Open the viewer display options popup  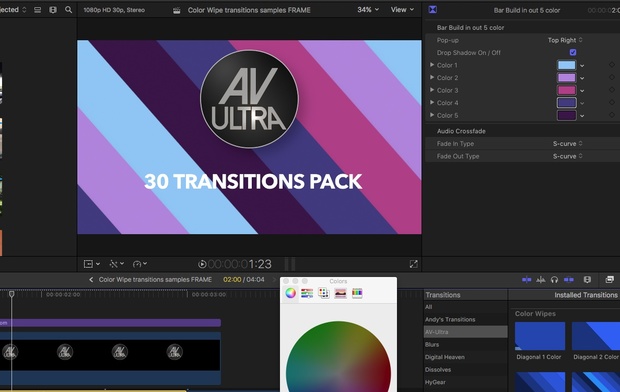tap(92, 264)
